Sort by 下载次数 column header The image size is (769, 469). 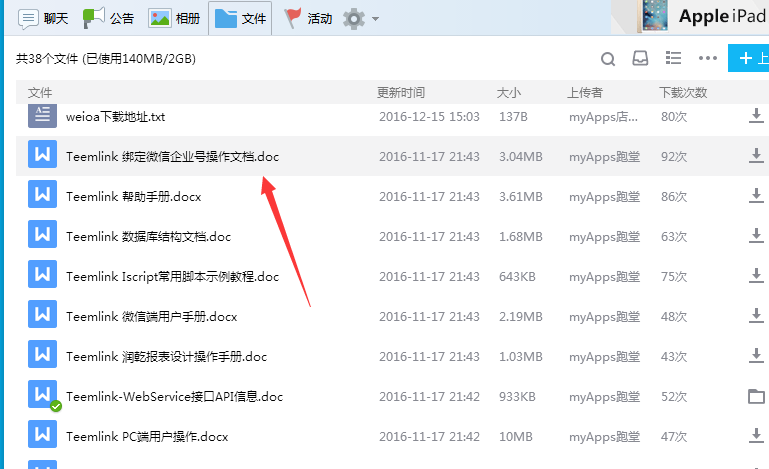click(683, 93)
